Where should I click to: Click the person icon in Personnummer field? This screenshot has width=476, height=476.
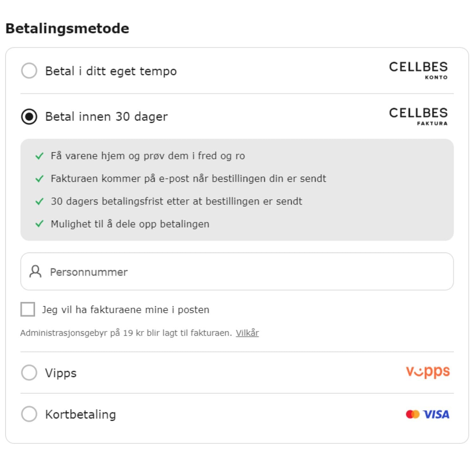[x=35, y=272]
